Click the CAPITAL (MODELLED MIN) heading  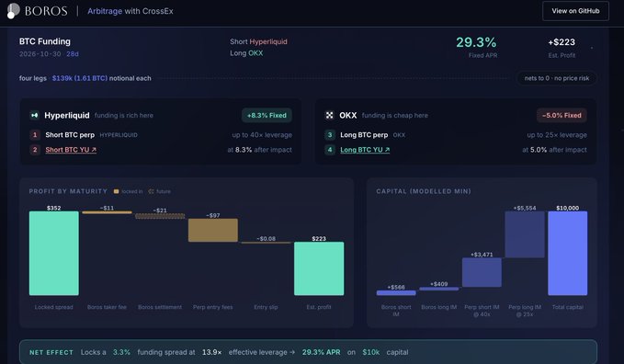(424, 191)
